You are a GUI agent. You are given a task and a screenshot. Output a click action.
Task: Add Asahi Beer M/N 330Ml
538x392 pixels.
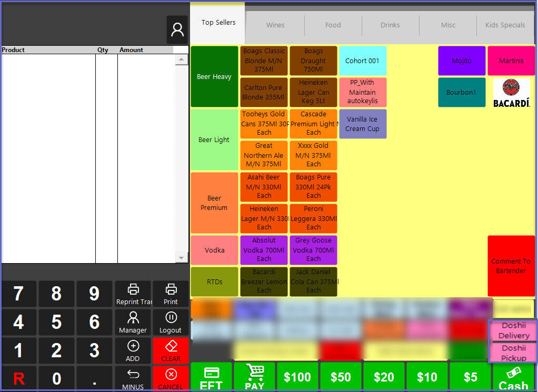pyautogui.click(x=264, y=187)
